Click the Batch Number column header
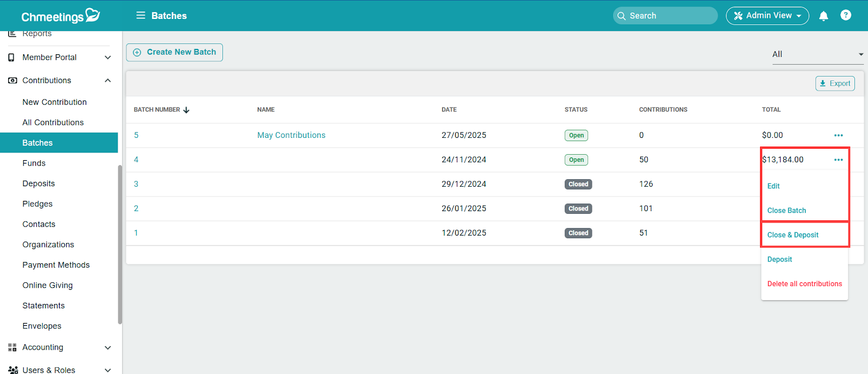The width and height of the screenshot is (868, 374). pyautogui.click(x=157, y=110)
